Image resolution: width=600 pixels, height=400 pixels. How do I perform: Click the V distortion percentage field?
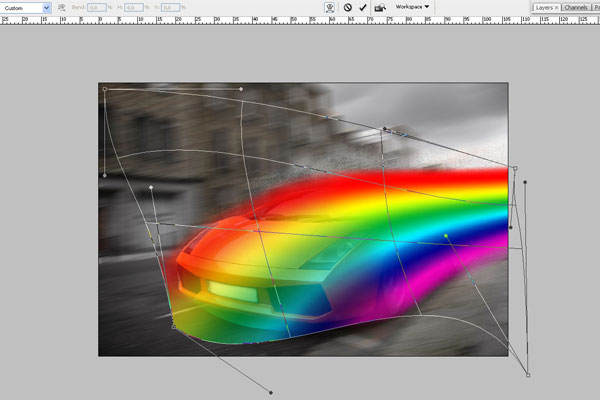click(170, 7)
